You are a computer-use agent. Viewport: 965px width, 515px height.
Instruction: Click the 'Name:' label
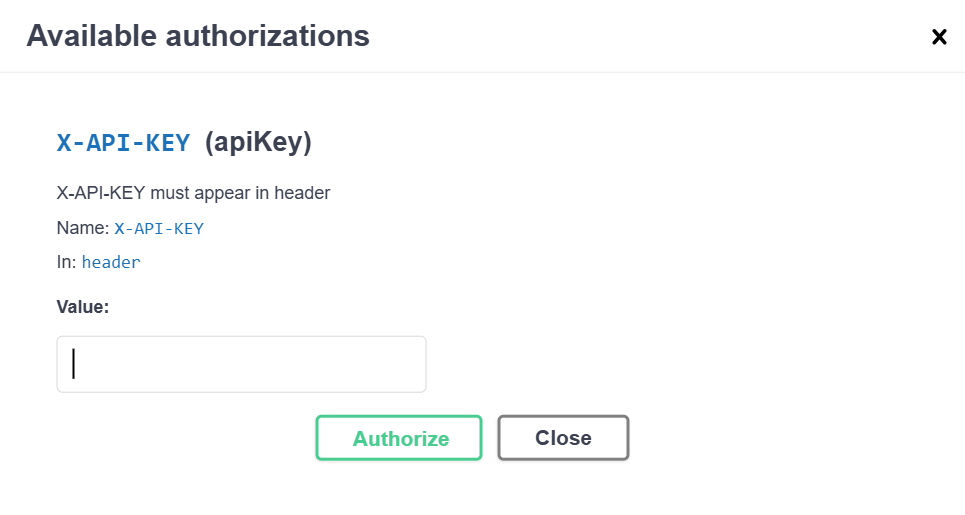pos(82,228)
